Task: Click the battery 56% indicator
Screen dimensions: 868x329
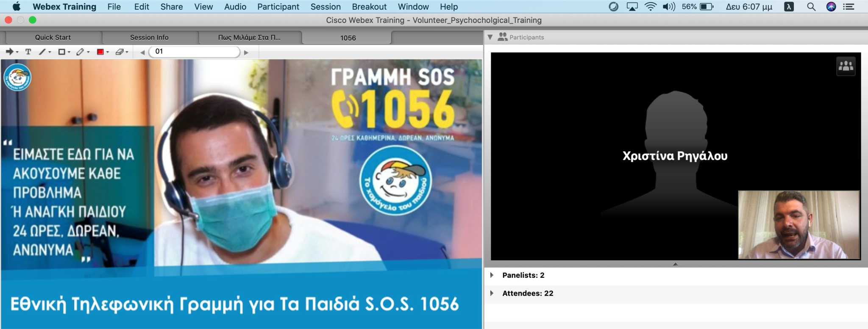Action: (x=698, y=6)
